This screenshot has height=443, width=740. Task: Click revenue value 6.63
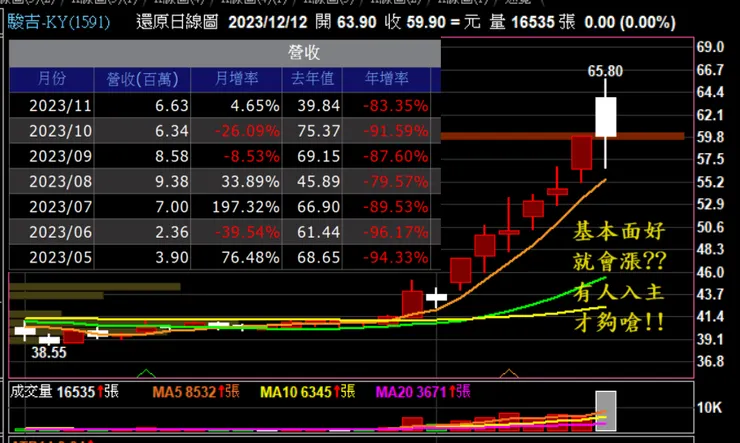(x=172, y=106)
